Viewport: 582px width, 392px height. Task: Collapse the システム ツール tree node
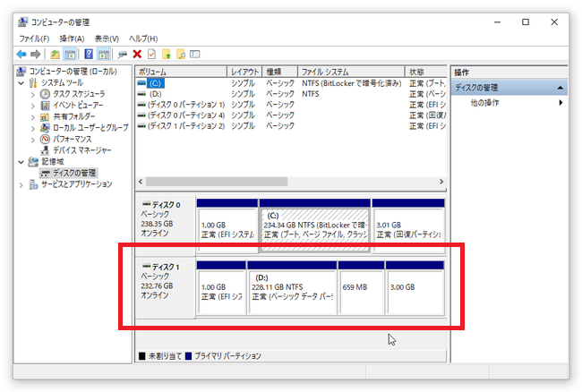[22, 82]
